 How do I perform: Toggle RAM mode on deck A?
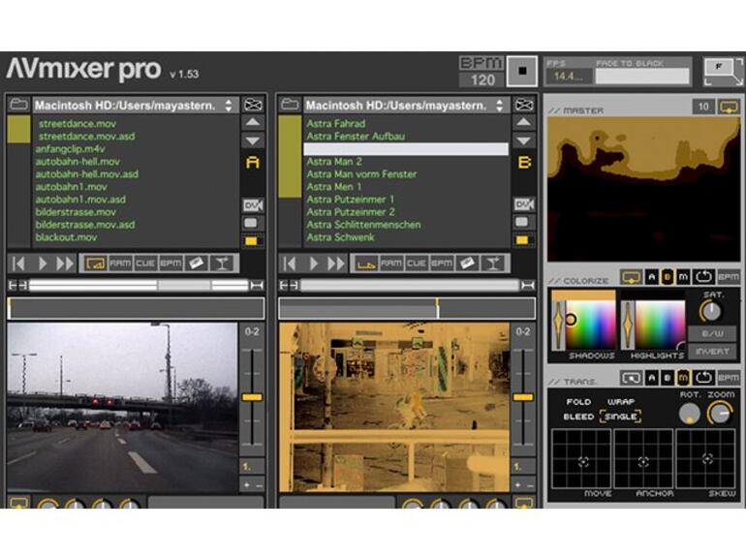120,263
